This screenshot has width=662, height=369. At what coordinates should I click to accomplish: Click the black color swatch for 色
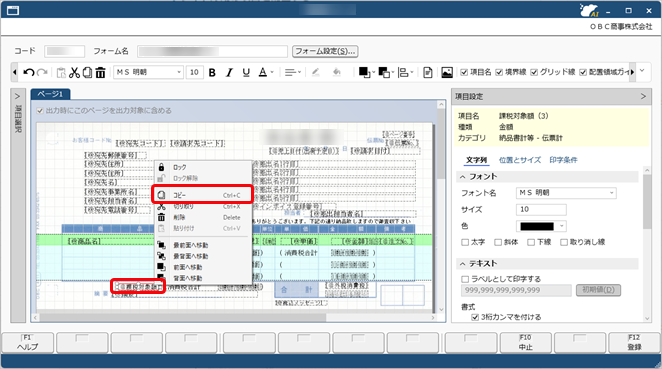(537, 226)
